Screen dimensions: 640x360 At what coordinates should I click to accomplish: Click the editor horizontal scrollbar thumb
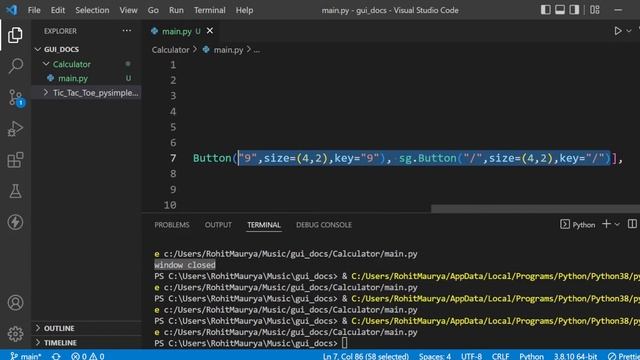pos(535,209)
